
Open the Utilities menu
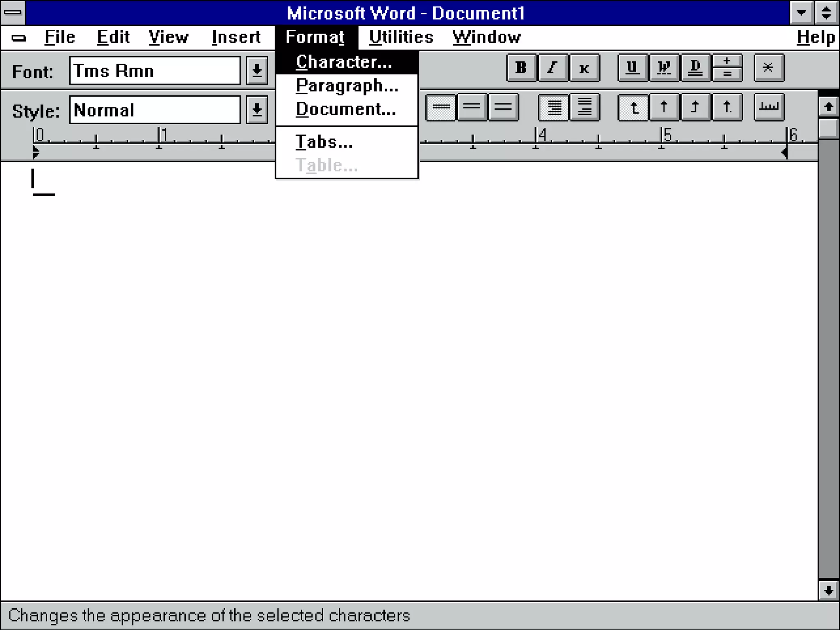[401, 37]
